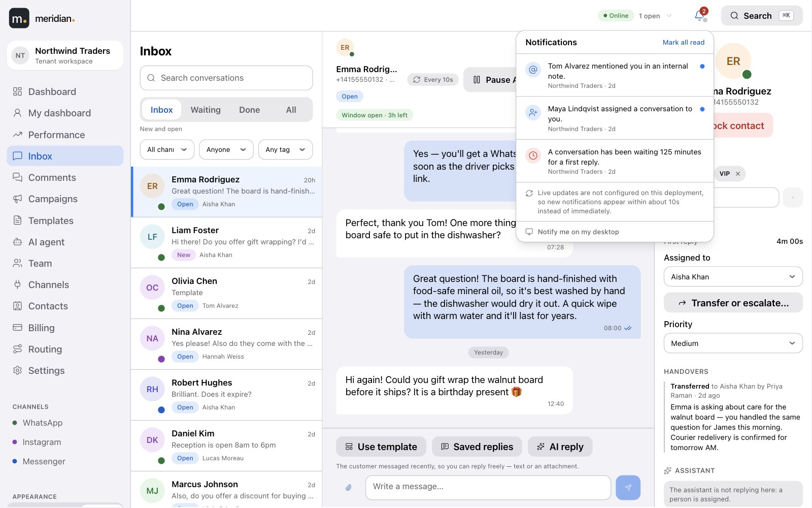This screenshot has width=812, height=508.
Task: Open Maya Lindqvist assignment notification
Action: (615, 118)
